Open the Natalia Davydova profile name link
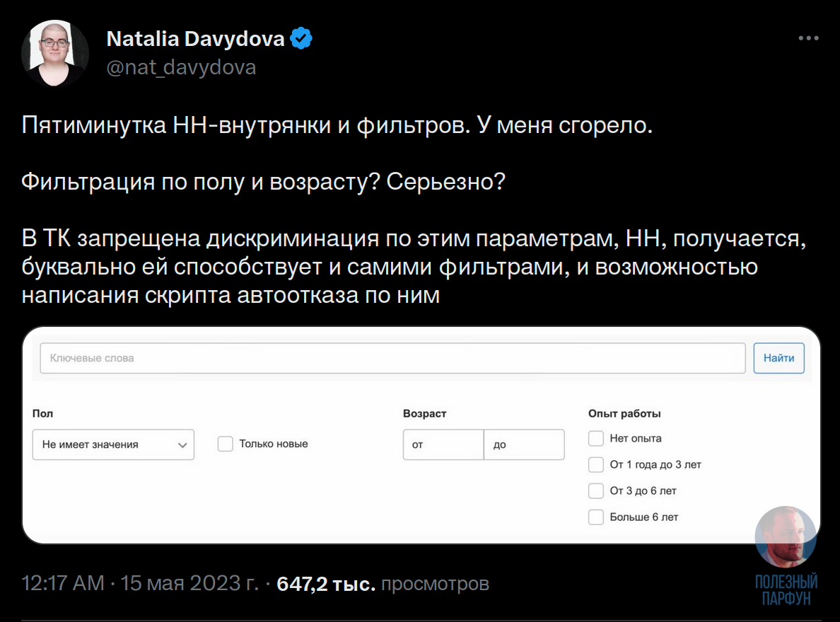 coord(195,39)
